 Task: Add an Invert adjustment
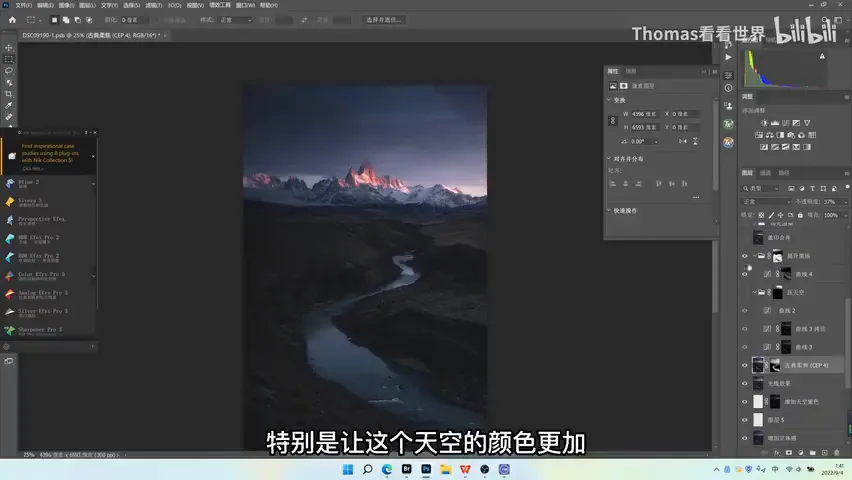point(764,147)
